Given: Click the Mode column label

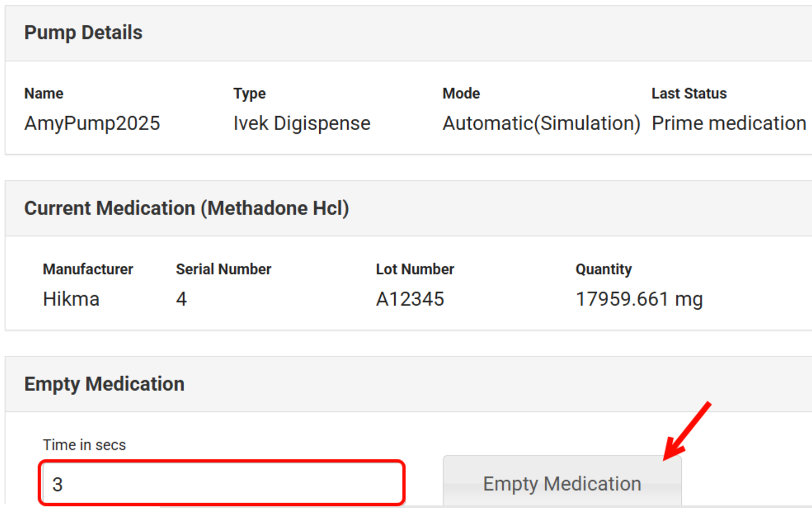Looking at the screenshot, I should pyautogui.click(x=461, y=93).
